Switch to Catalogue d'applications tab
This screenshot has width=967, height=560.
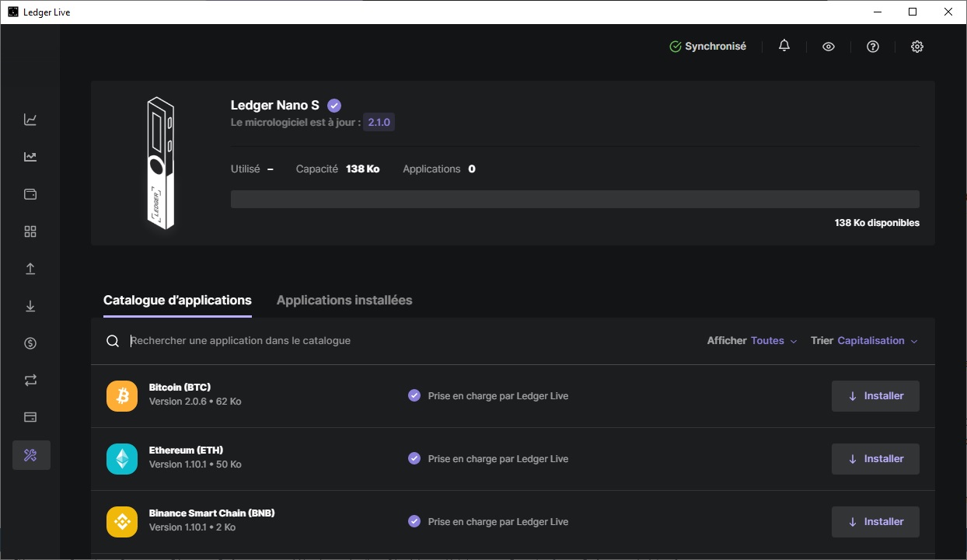[x=177, y=300]
